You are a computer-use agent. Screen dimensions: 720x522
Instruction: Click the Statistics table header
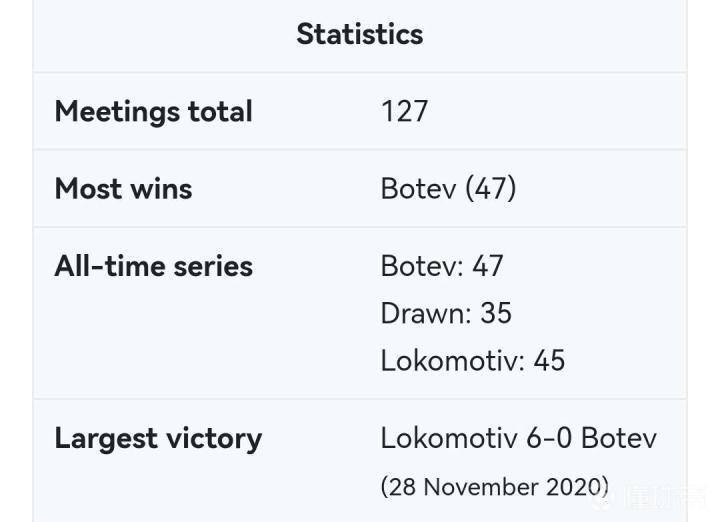pyautogui.click(x=359, y=34)
